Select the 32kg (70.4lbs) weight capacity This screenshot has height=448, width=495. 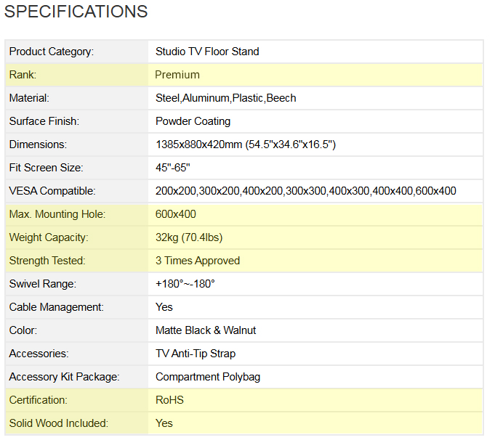(189, 237)
